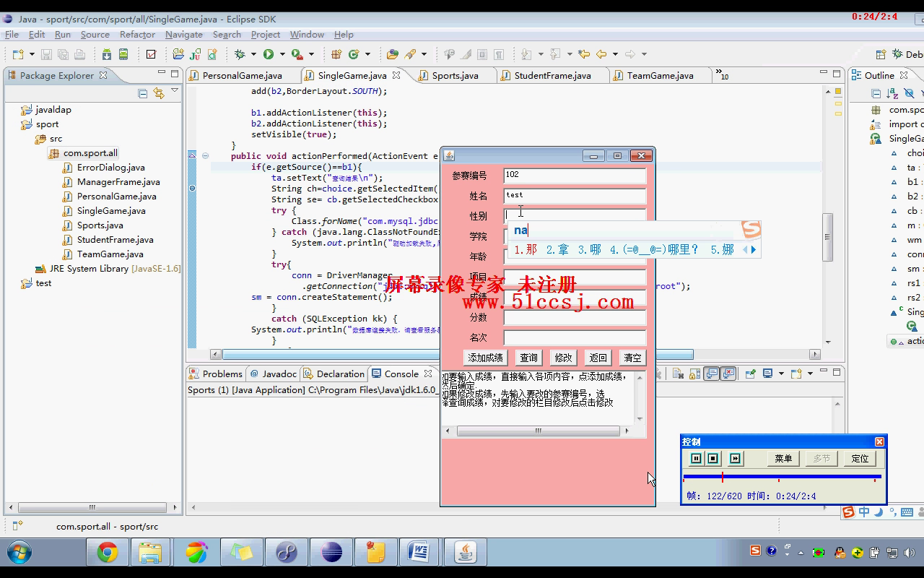Fast forward the recording playback
The image size is (924, 578).
tap(735, 458)
